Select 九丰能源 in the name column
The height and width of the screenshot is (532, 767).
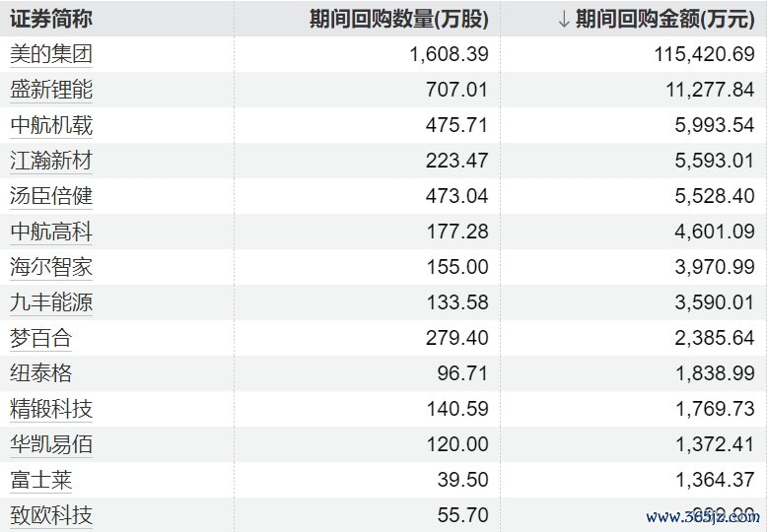(51, 302)
